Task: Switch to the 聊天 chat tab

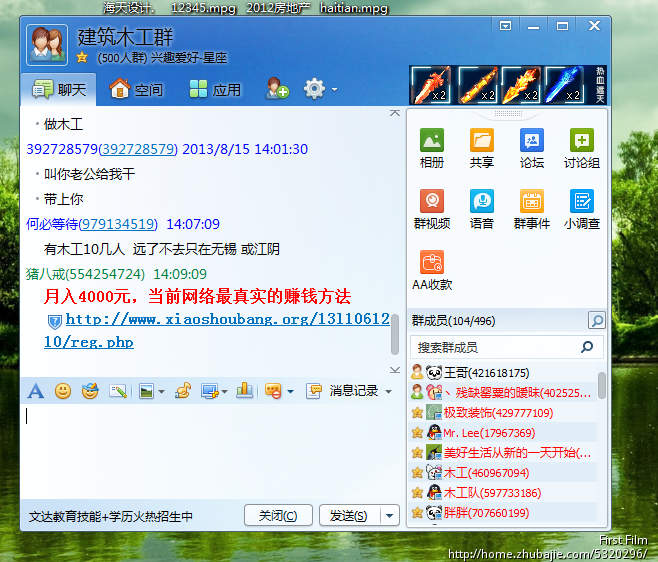Action: click(x=59, y=89)
